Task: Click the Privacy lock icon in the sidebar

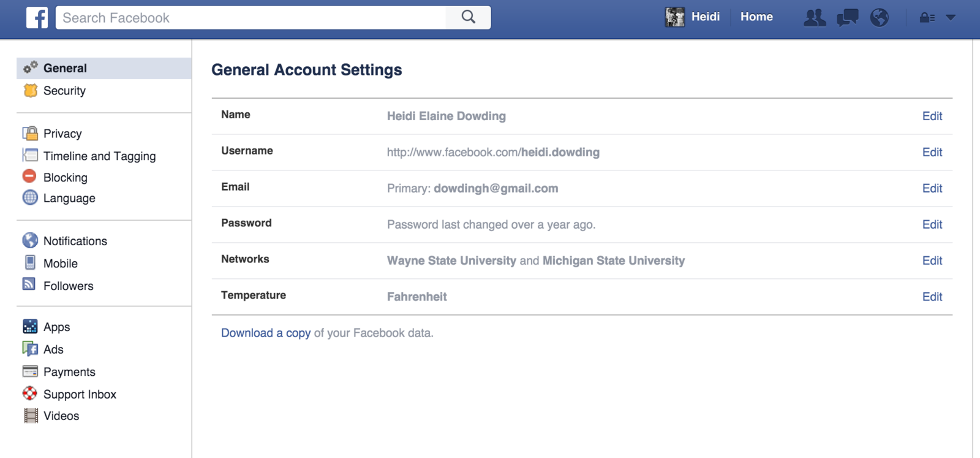Action: pyautogui.click(x=30, y=133)
